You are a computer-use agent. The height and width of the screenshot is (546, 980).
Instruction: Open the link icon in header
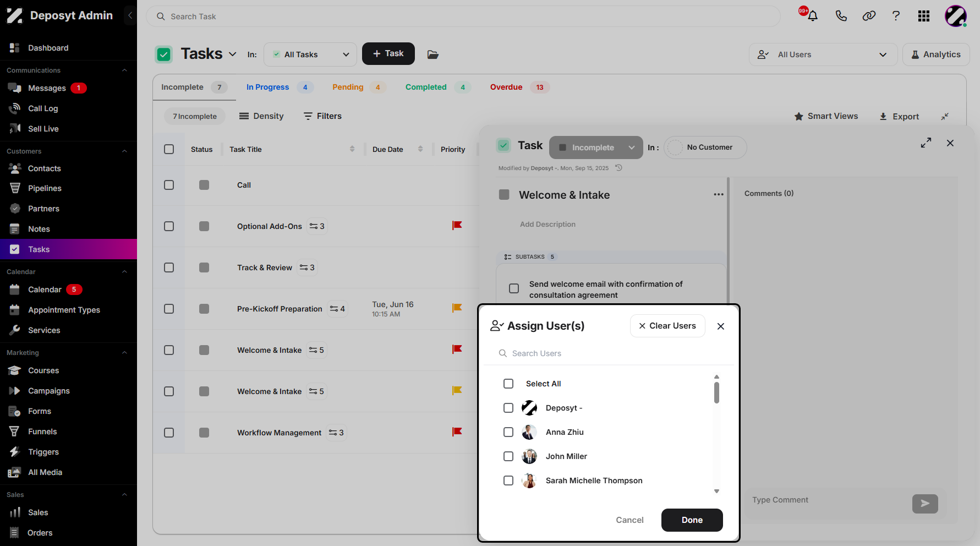[869, 16]
